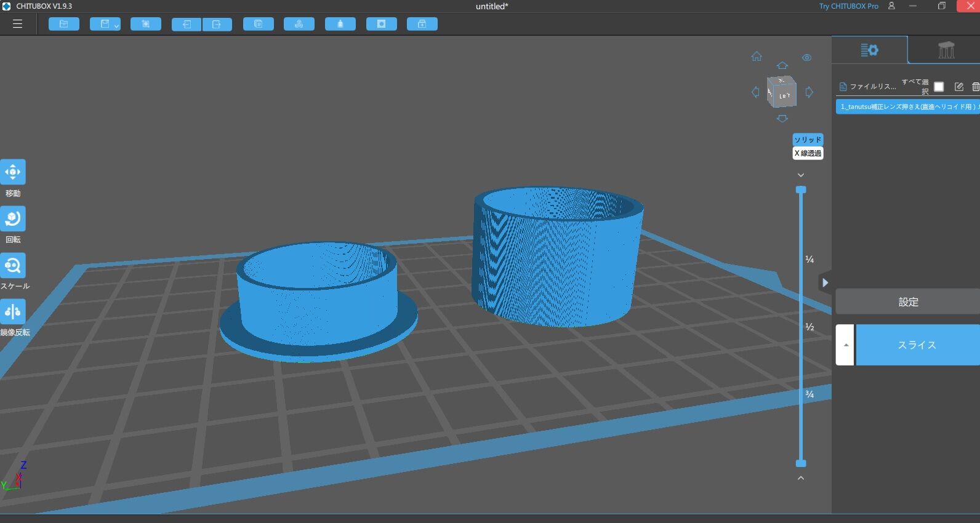Image resolution: width=980 pixels, height=523 pixels.
Task: Click the auto layout toolbar icon
Action: pyautogui.click(x=299, y=24)
